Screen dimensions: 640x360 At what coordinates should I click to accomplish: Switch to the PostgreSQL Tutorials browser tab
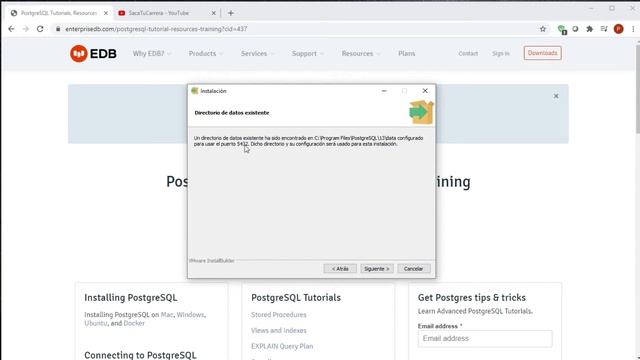click(x=59, y=13)
